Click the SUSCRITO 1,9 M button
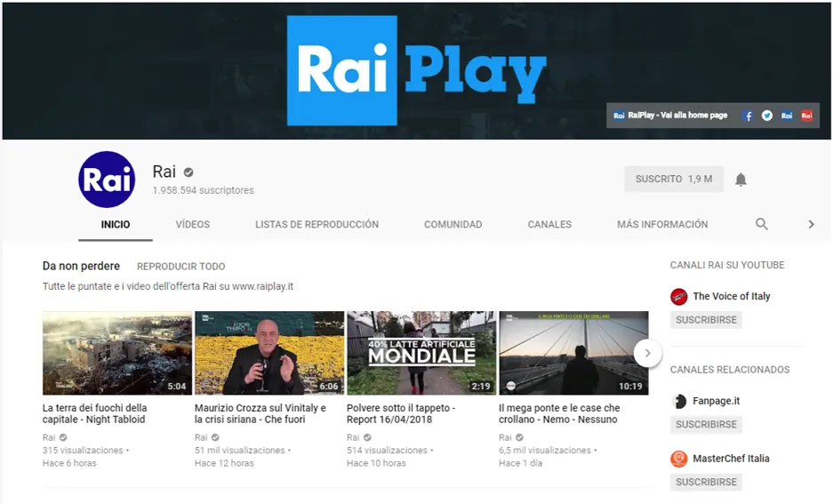The width and height of the screenshot is (834, 504). [673, 180]
